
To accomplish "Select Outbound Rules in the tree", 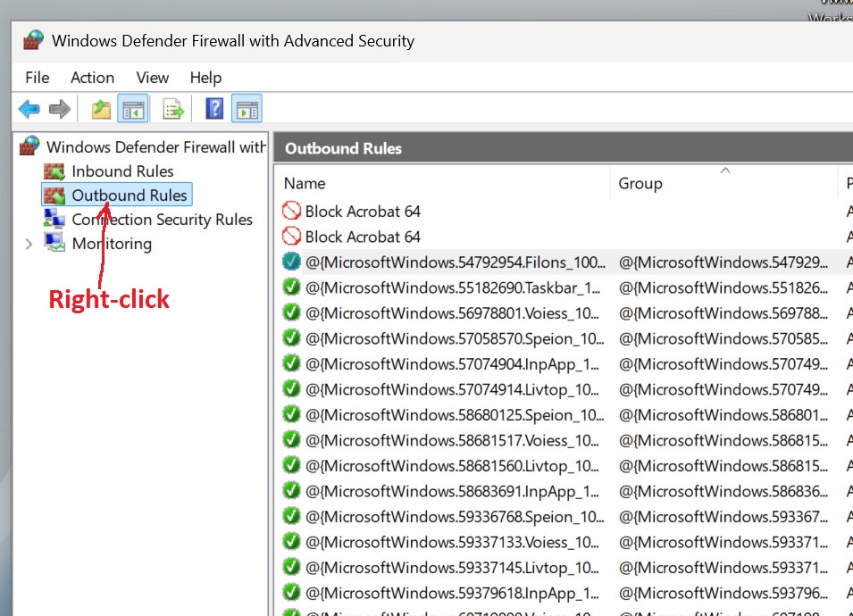I will tap(129, 196).
